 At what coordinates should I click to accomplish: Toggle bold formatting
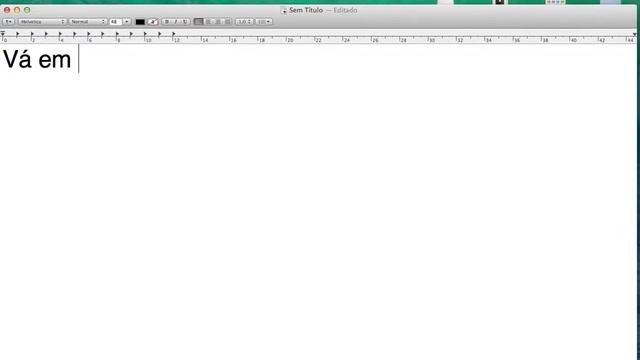pos(167,22)
